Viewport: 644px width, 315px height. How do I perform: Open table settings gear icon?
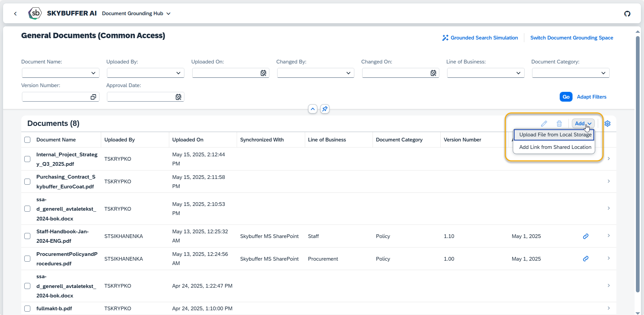pos(608,124)
